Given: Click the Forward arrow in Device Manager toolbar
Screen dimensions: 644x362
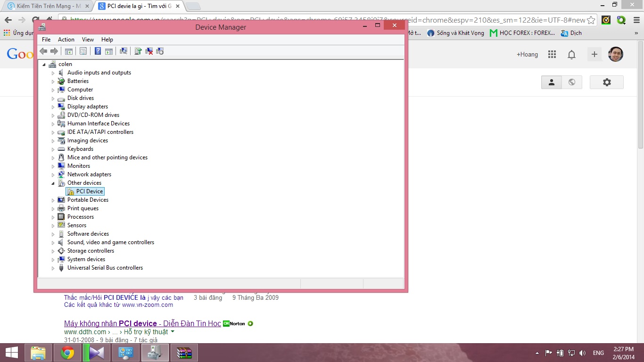Looking at the screenshot, I should click(54, 51).
